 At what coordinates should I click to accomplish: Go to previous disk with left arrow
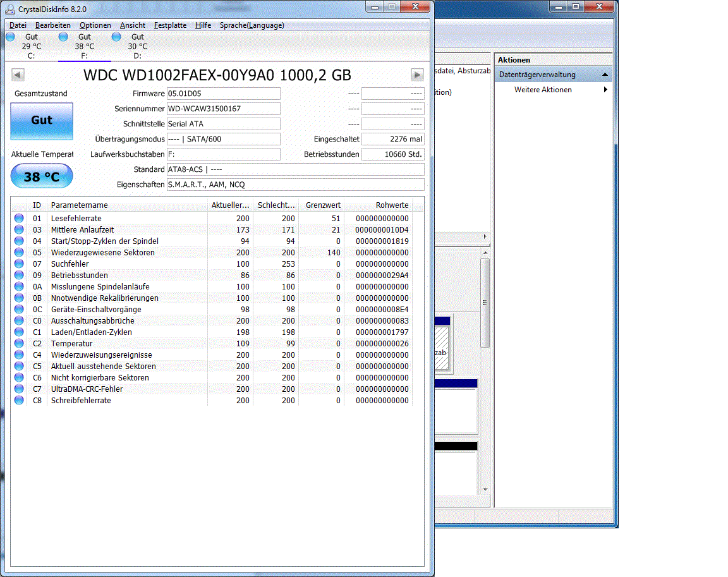(x=18, y=75)
